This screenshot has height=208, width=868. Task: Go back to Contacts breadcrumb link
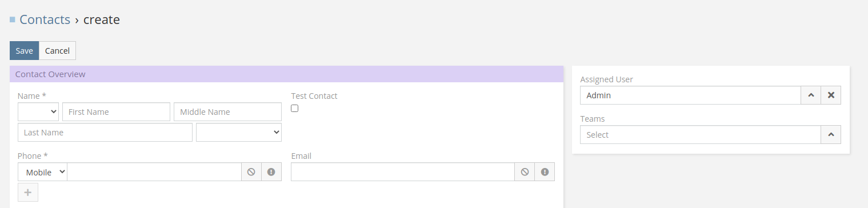tap(45, 19)
